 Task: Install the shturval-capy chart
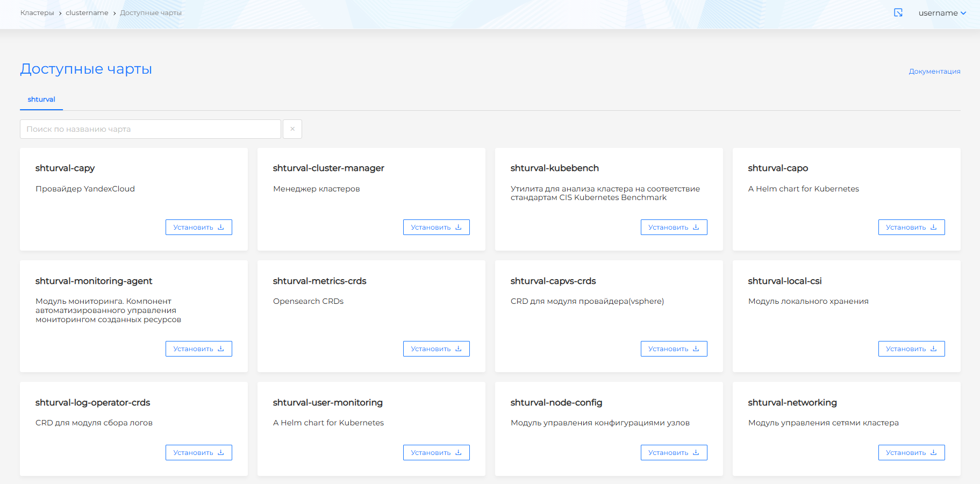(x=198, y=227)
